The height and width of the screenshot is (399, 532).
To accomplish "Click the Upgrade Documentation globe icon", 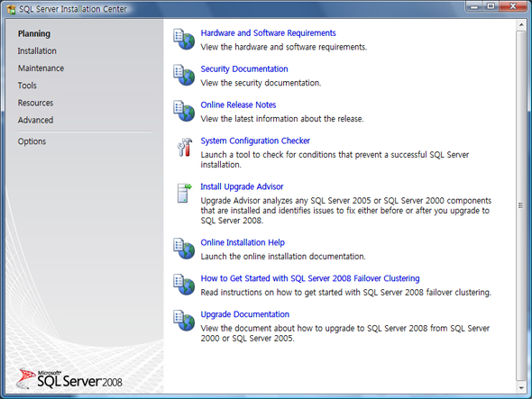I will pos(184,321).
